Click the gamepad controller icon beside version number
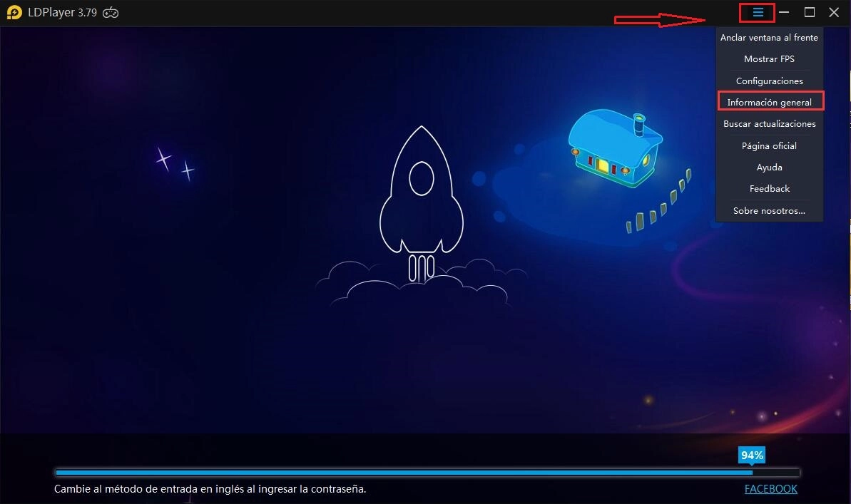Screen dimensions: 851x504 tap(110, 12)
